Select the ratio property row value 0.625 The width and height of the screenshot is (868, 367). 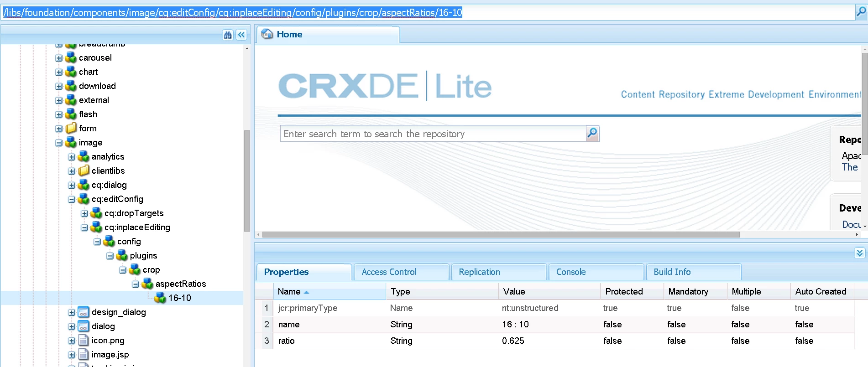[513, 341]
